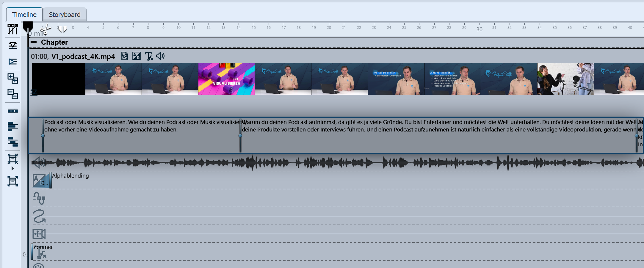This screenshot has width=644, height=268.
Task: Click the A/B language icon on the clip header
Action: coord(137,56)
